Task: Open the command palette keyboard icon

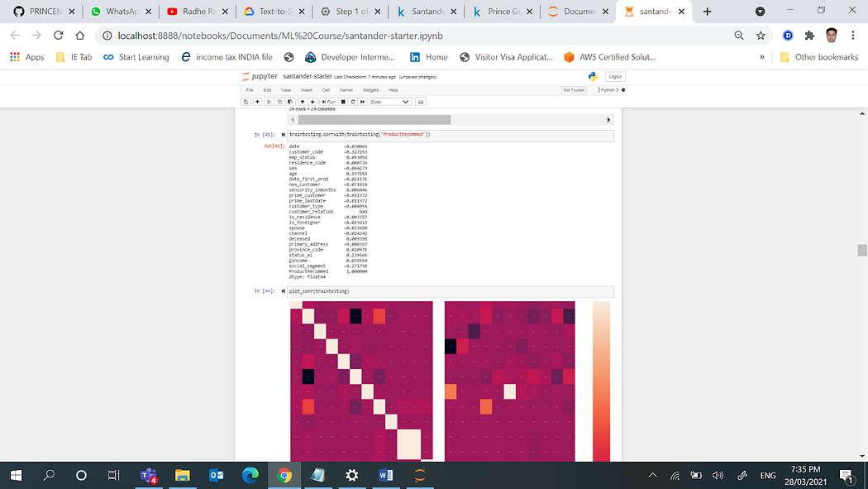Action: click(421, 102)
